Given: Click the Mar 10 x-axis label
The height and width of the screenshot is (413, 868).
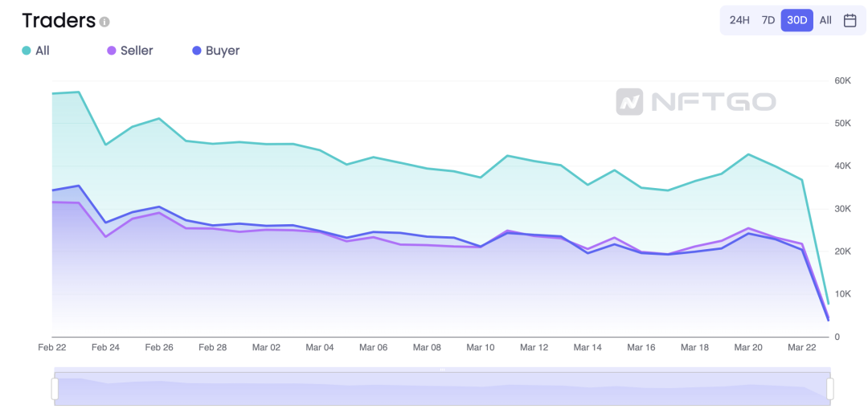Looking at the screenshot, I should [x=480, y=348].
